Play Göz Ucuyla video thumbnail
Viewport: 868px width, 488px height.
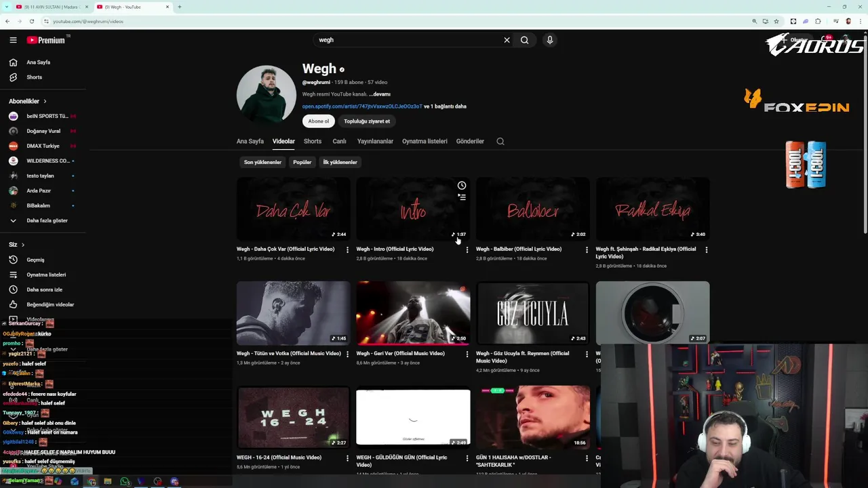pyautogui.click(x=533, y=313)
